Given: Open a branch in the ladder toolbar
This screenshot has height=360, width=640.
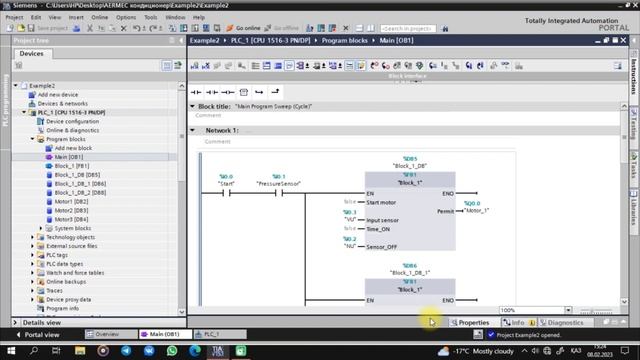Looking at the screenshot, I should click(259, 92).
